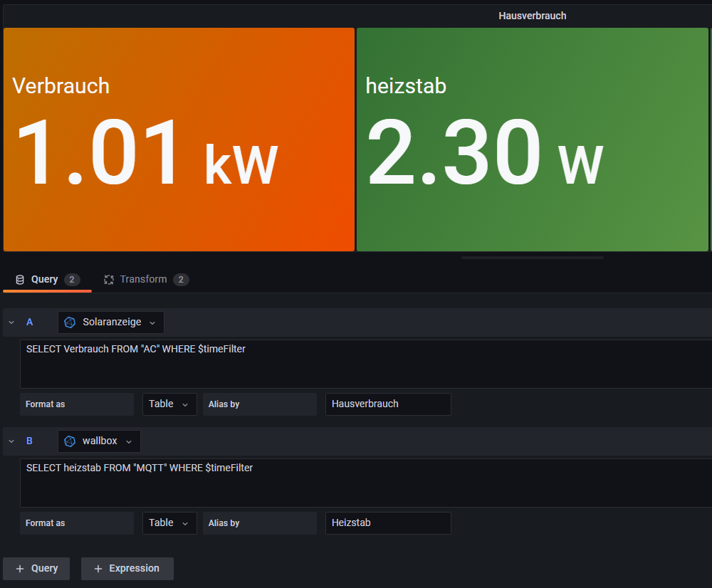This screenshot has height=588, width=712.
Task: Add a new Expression with the button
Action: pos(127,569)
